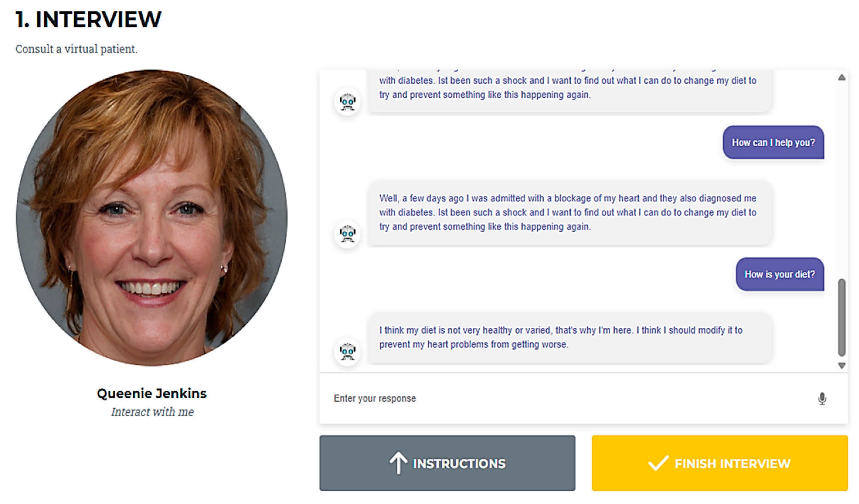Click the "Interact with me" caption

point(152,412)
